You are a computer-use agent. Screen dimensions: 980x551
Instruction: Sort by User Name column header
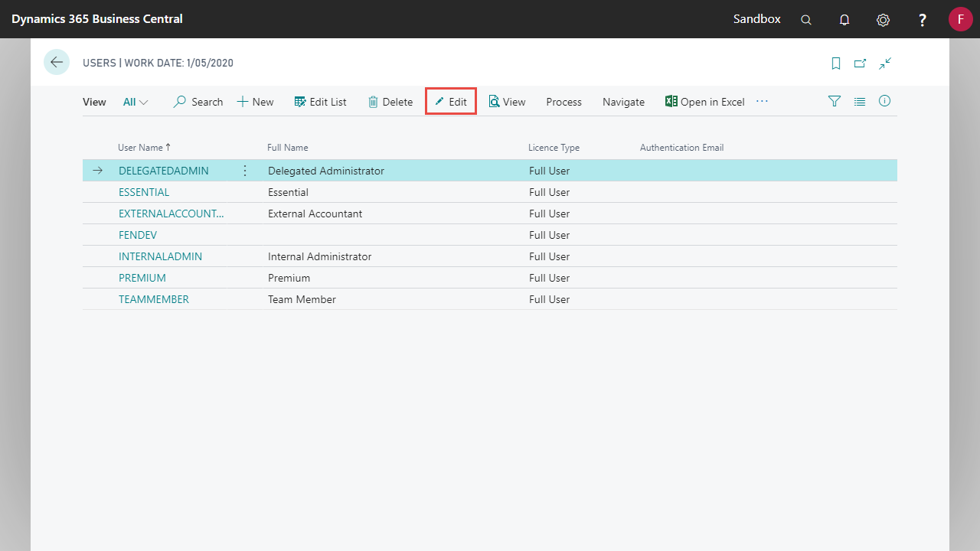tap(145, 148)
